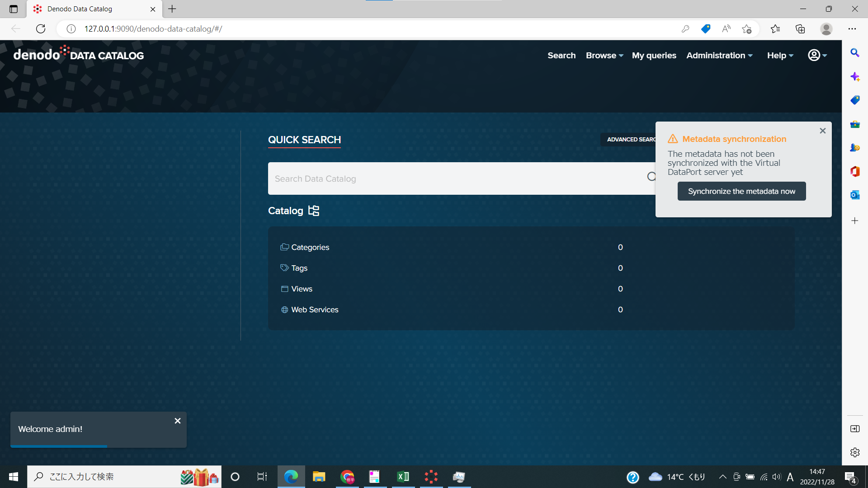Dismiss the Metadata synchronization notification
The height and width of the screenshot is (488, 868).
click(x=822, y=131)
